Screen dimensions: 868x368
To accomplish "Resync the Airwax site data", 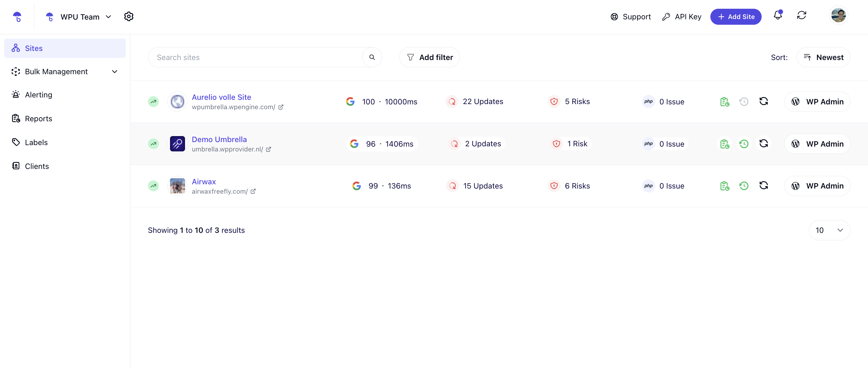I will [x=763, y=186].
